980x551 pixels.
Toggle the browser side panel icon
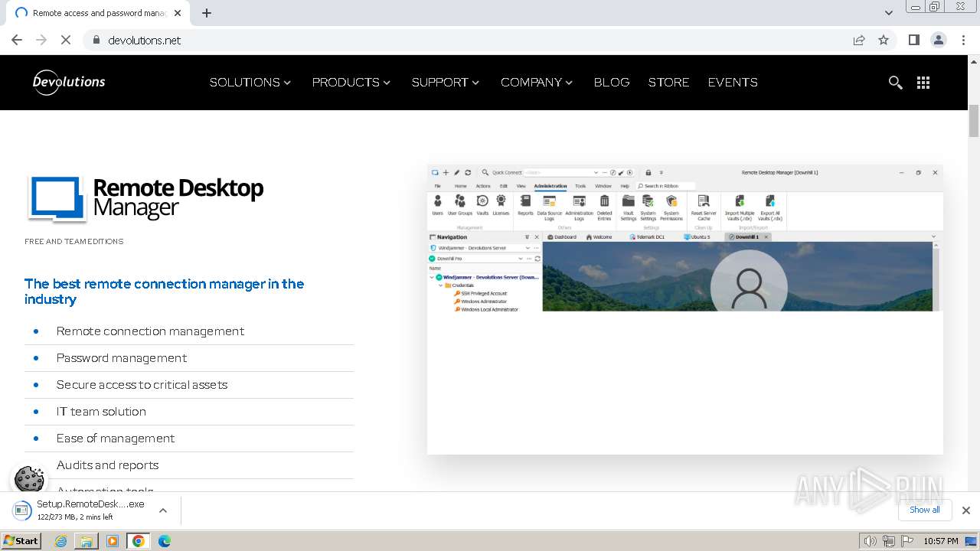[x=914, y=40]
